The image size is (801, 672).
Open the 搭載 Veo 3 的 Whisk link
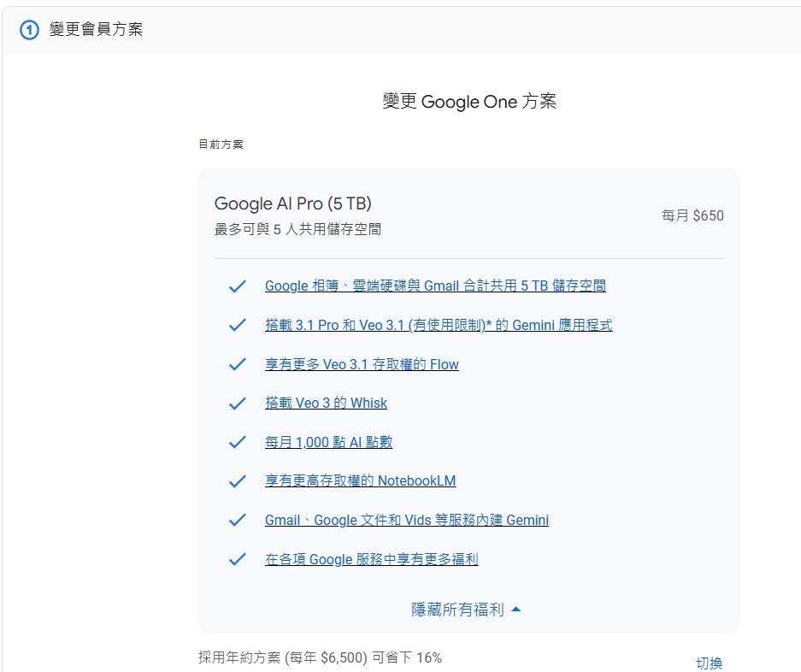(326, 404)
